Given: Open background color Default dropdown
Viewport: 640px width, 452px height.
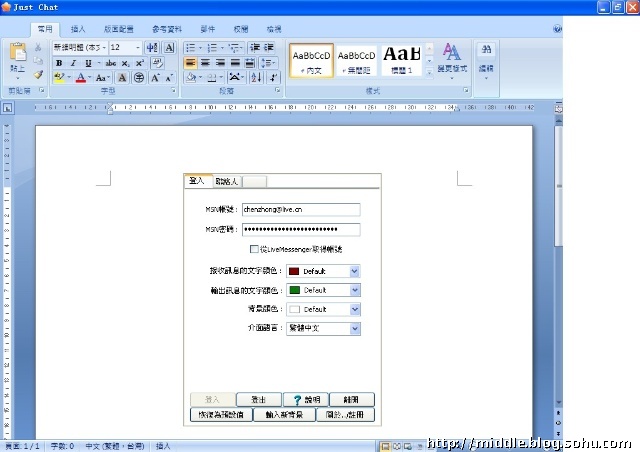Looking at the screenshot, I should [354, 309].
